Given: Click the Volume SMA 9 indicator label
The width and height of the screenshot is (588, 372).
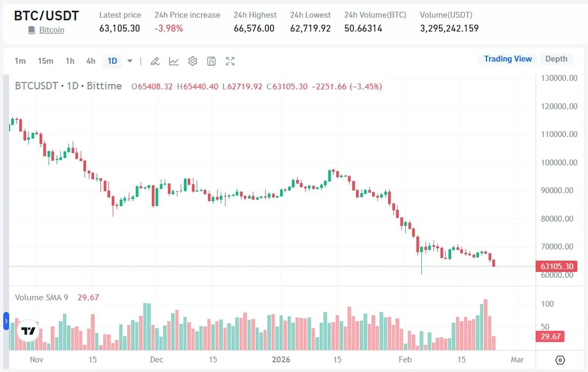Looking at the screenshot, I should coord(42,298).
